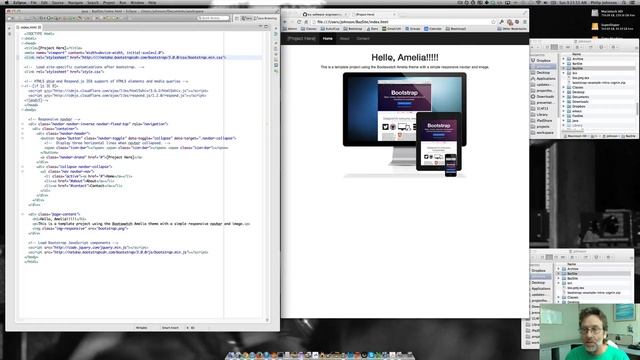The image size is (640, 360).
Task: Expand the Archive folder in upper Finder
Action: [564, 59]
